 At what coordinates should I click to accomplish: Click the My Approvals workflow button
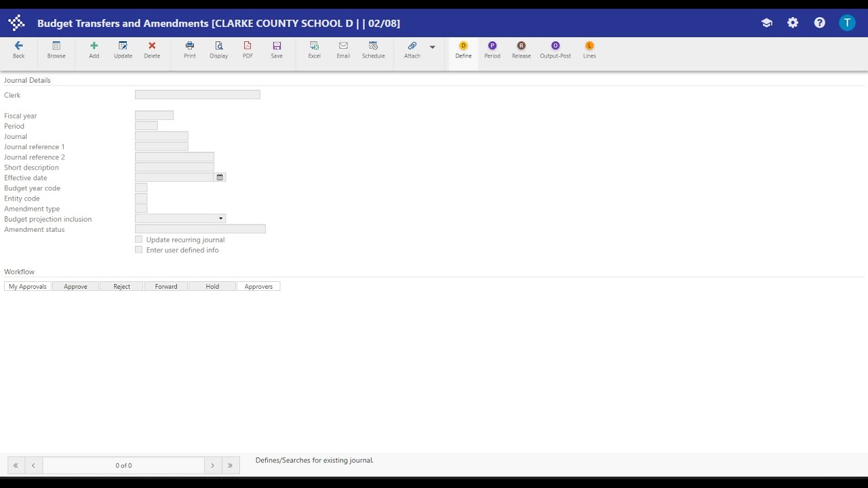28,287
